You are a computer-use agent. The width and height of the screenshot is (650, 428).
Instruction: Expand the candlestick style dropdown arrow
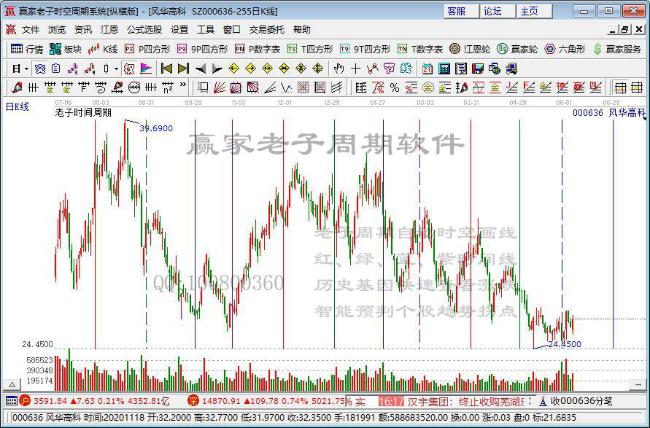(x=116, y=69)
